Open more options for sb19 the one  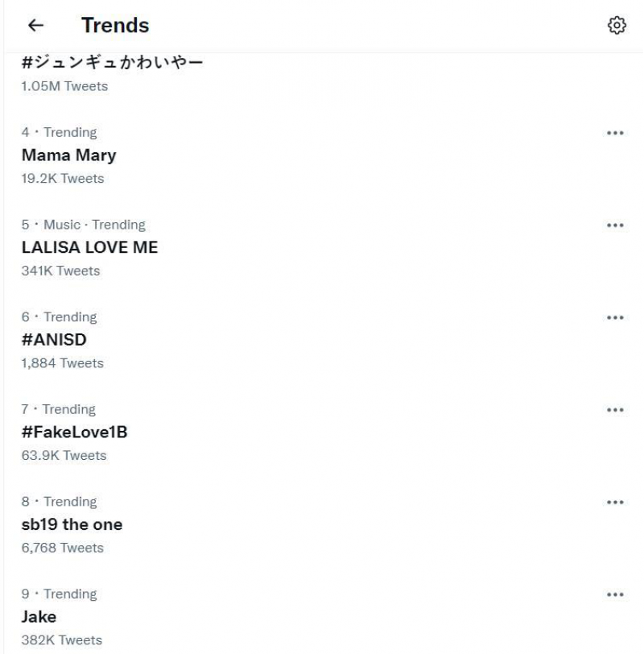pyautogui.click(x=616, y=502)
